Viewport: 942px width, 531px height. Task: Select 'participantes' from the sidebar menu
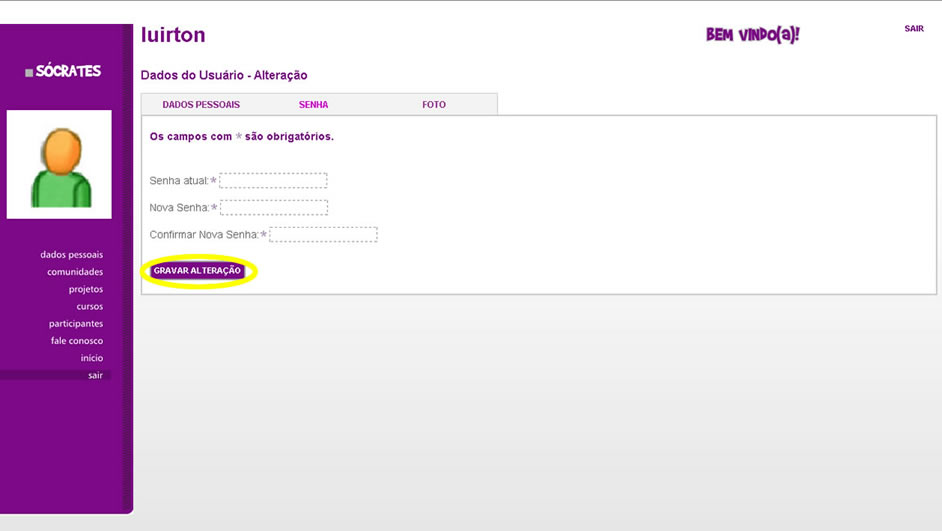click(x=76, y=324)
